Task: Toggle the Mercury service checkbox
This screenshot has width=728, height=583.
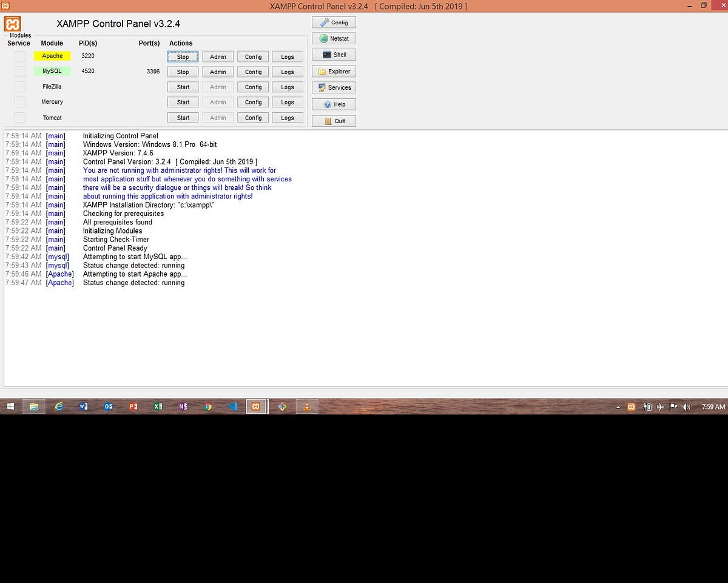Action: (20, 102)
